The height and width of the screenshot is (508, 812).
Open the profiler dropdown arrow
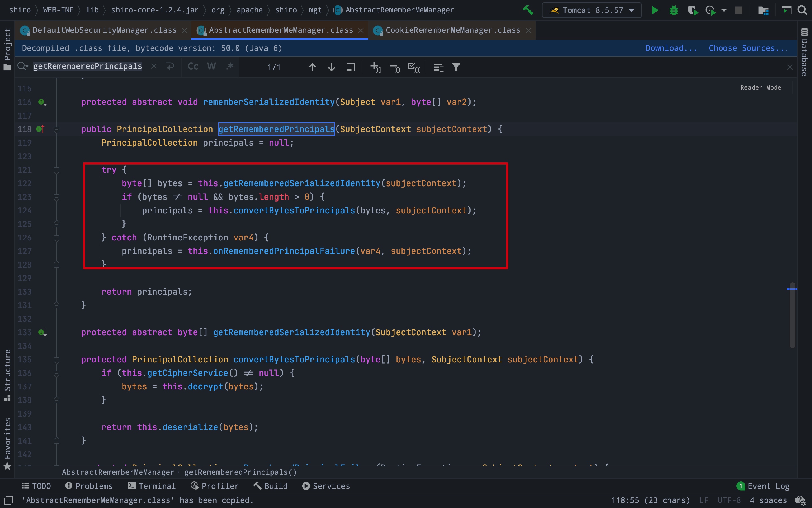coord(724,10)
